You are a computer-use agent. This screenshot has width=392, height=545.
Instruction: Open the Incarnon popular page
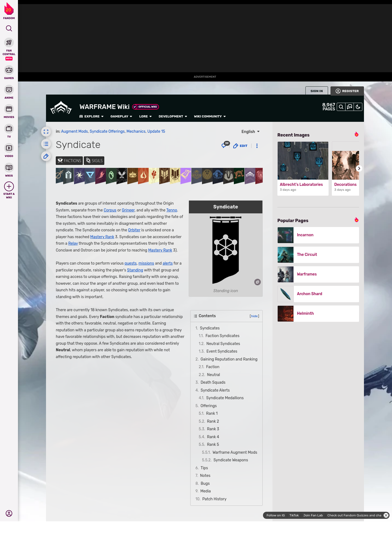tap(318, 235)
